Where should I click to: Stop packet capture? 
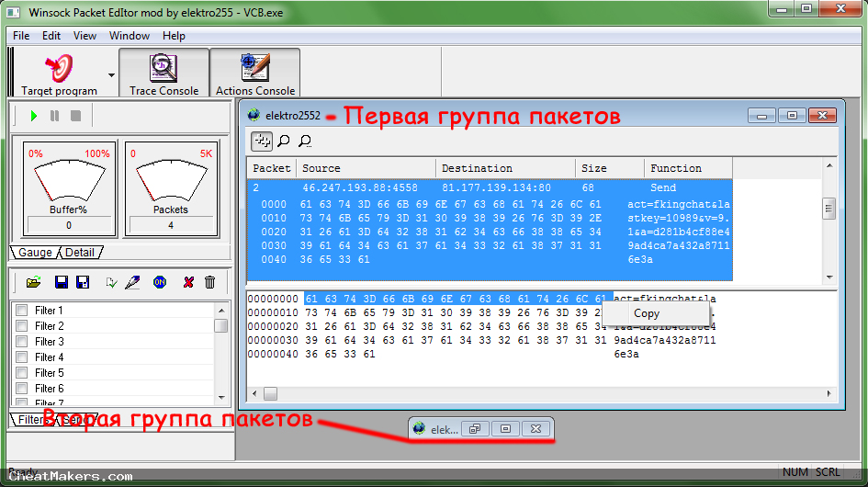pos(76,116)
